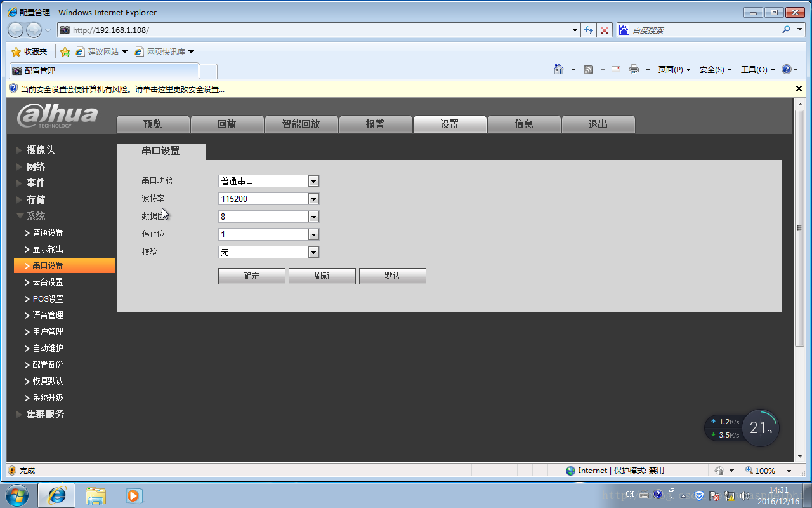Click the 默认 button
812x508 pixels.
[393, 276]
